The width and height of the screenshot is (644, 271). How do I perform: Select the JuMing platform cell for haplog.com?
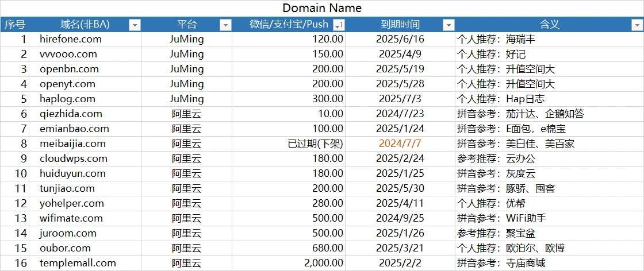click(x=186, y=99)
